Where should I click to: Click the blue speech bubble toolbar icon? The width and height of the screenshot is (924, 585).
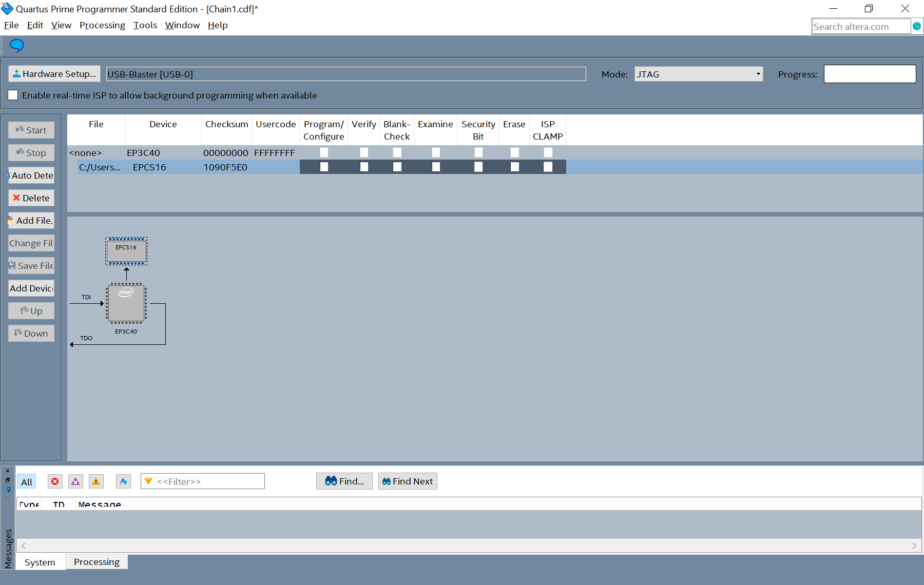tap(16, 46)
